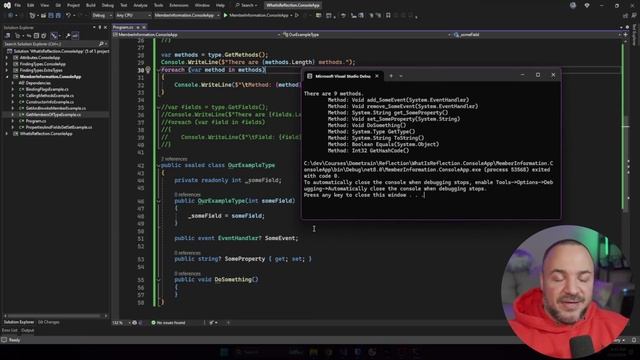Image resolution: width=640 pixels, height=360 pixels.
Task: Open the Debug configuration dropdown
Action: pos(102,16)
